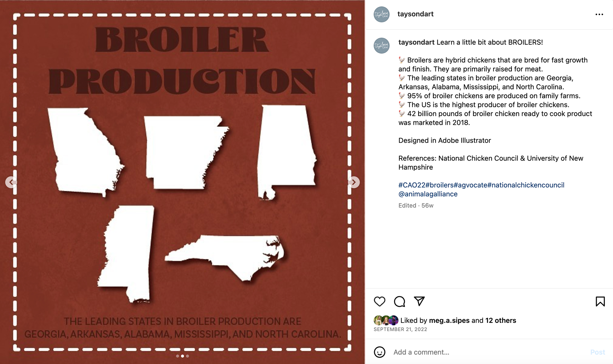
Task: Show the 12 others who liked
Action: tap(501, 321)
